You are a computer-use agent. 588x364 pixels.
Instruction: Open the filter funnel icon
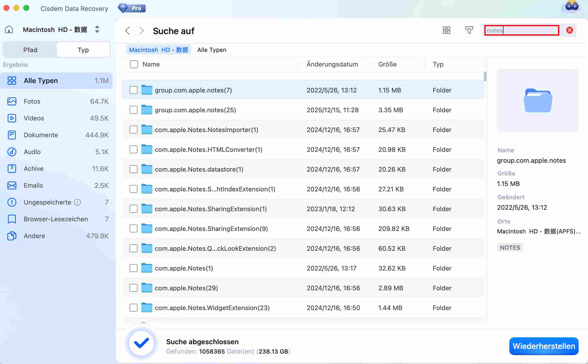click(469, 30)
